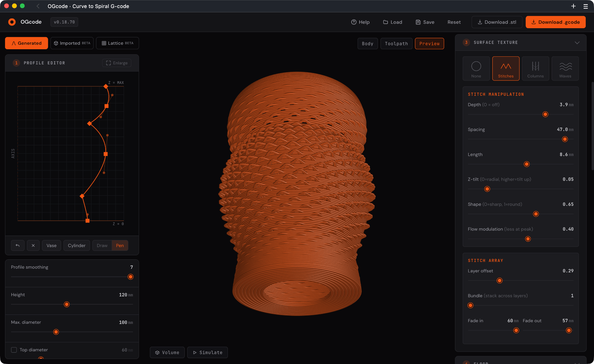Viewport: 594px width, 364px height.
Task: Reset all settings
Action: click(454, 22)
